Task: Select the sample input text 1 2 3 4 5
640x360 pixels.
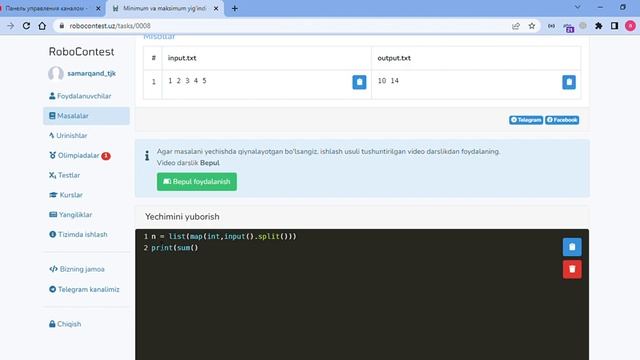Action: [187, 81]
